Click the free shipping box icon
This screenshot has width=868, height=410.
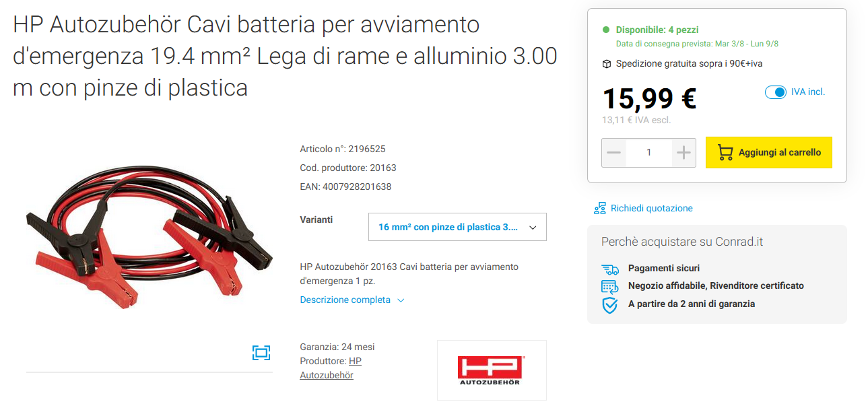(x=607, y=64)
